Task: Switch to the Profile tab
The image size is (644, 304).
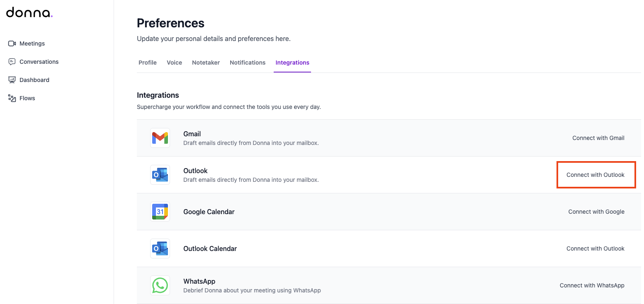Action: click(148, 63)
